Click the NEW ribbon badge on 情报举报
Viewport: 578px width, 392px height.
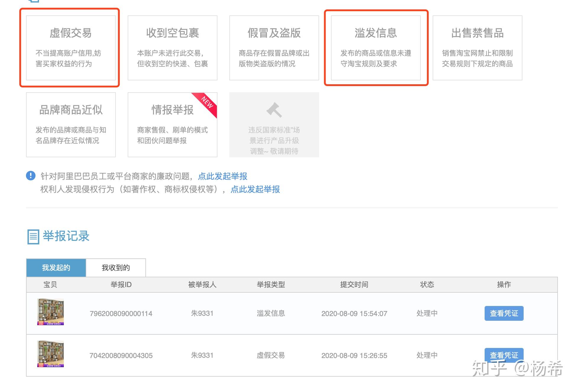click(208, 102)
